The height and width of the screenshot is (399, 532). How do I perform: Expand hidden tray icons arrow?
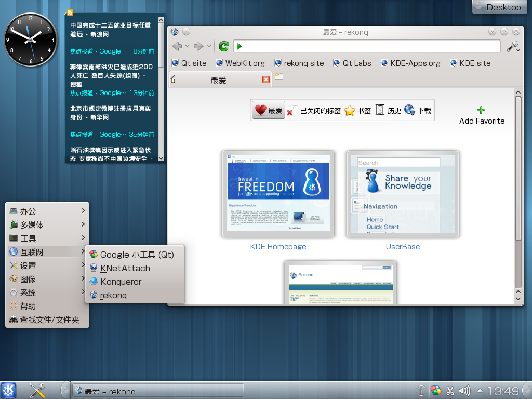pyautogui.click(x=480, y=390)
